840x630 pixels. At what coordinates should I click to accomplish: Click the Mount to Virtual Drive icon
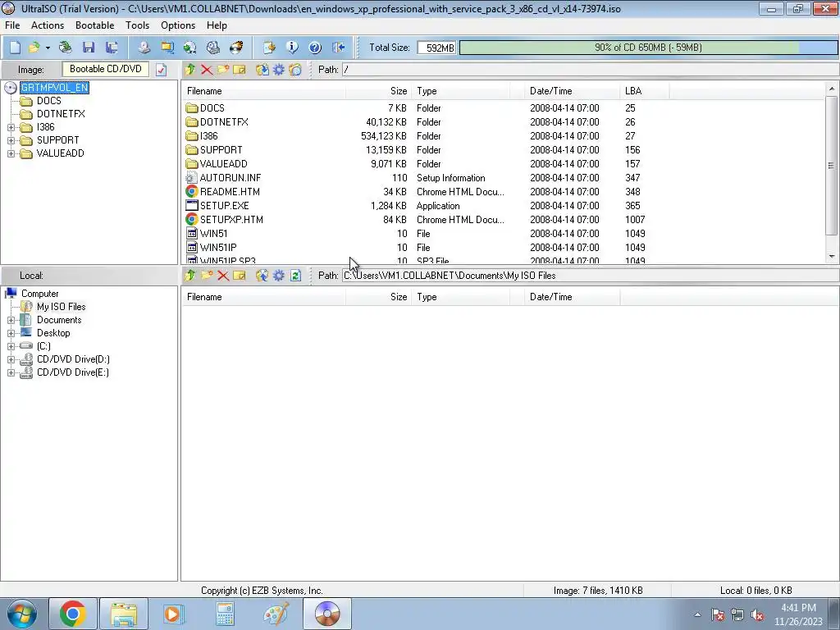(213, 48)
